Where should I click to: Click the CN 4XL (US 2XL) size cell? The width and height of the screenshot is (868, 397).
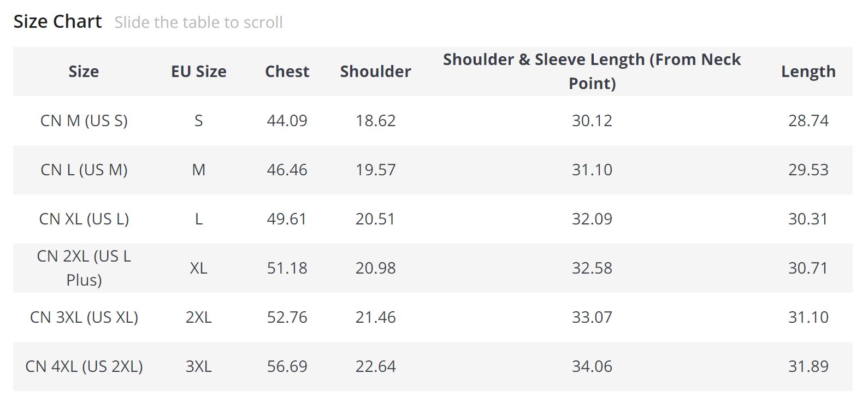pyautogui.click(x=84, y=366)
